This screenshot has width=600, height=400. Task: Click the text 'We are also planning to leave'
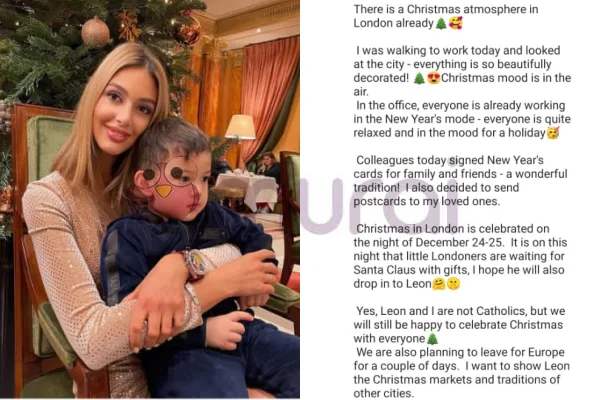441,352
